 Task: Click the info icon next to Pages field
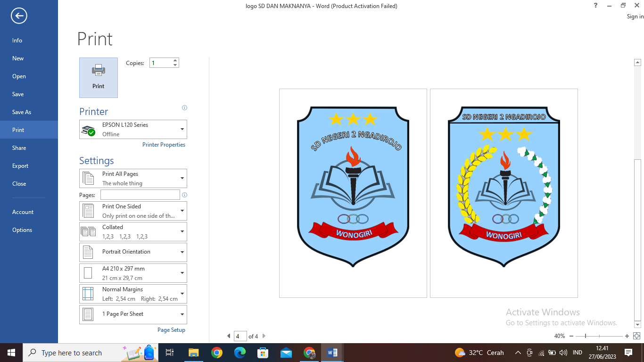point(184,195)
